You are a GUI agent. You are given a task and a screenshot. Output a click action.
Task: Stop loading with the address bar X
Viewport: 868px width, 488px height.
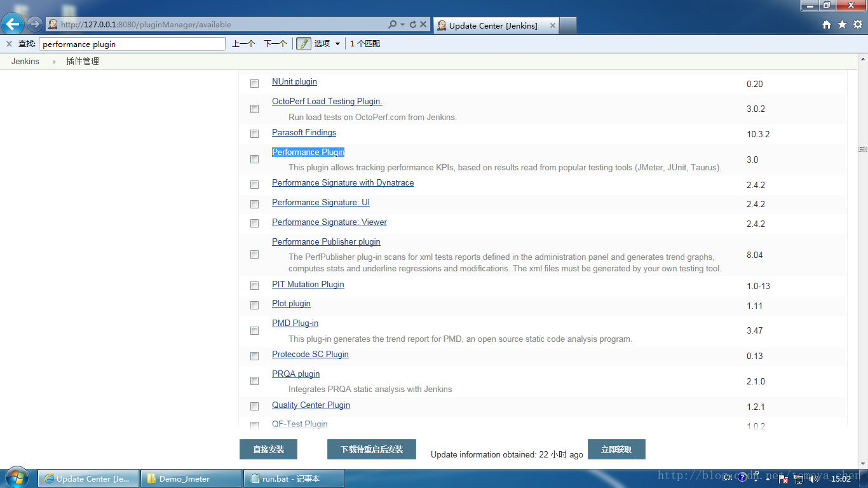(423, 25)
